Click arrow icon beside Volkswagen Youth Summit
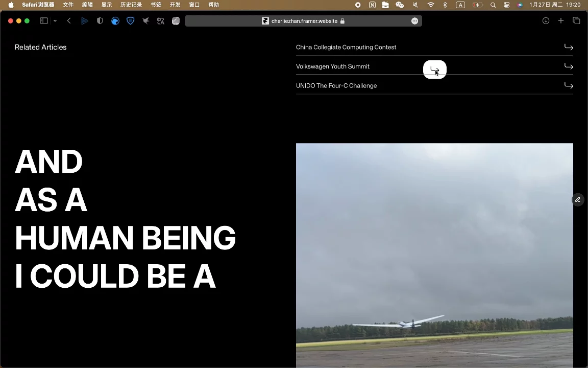The height and width of the screenshot is (368, 588). coord(569,66)
